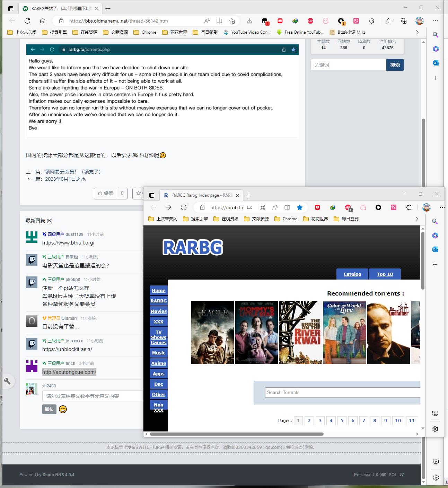Open Microsoft 365 sidebar icon in back window

click(x=436, y=49)
